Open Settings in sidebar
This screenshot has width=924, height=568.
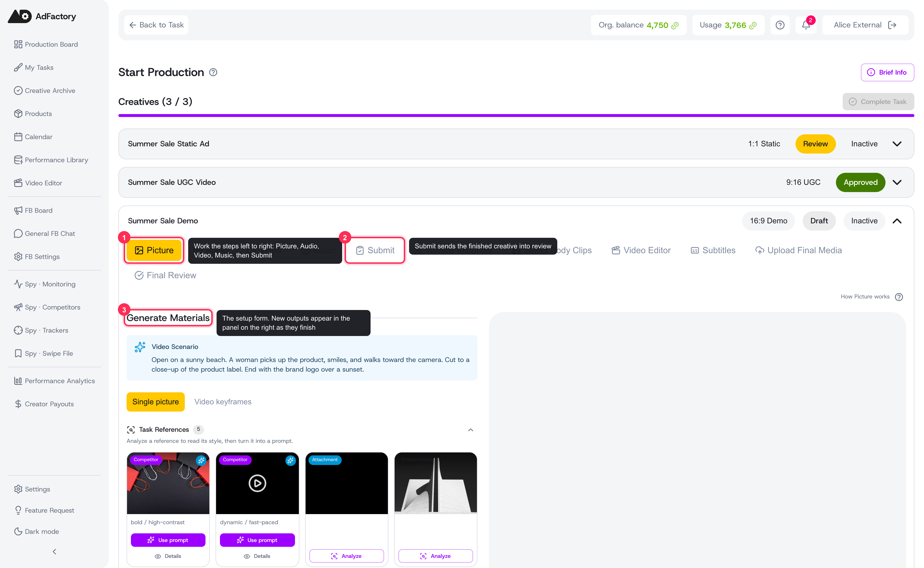(32, 489)
